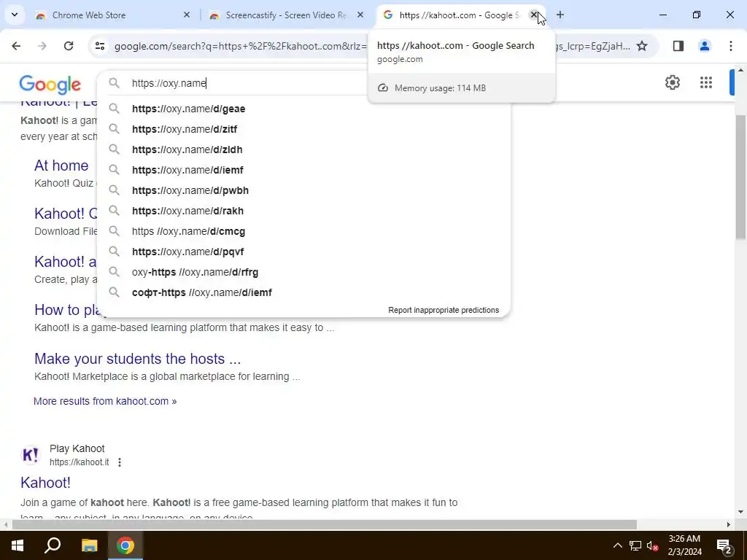Open Google quick settings gear

[x=672, y=82]
